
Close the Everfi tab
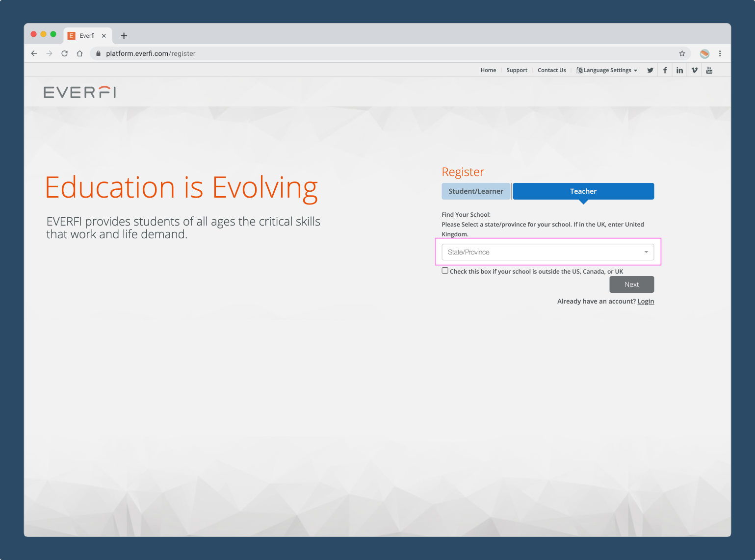[104, 36]
